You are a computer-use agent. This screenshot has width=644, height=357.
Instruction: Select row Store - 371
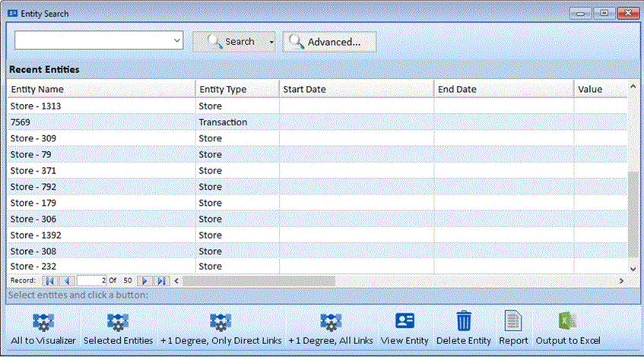click(317, 170)
